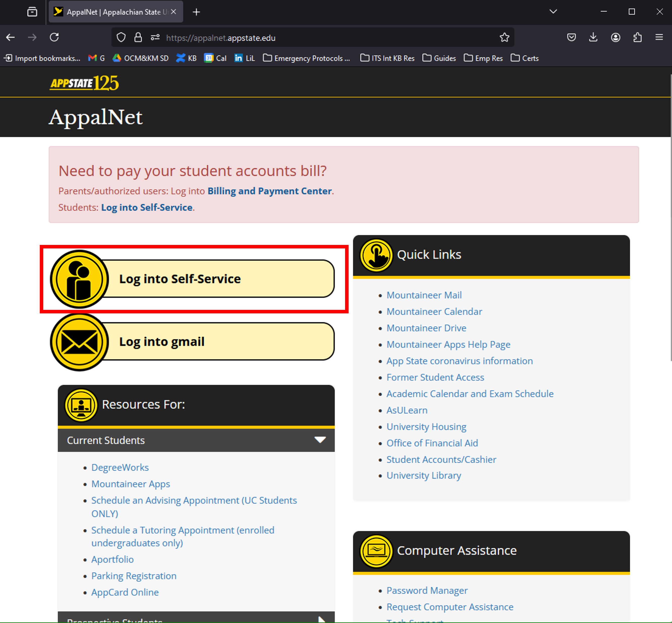Open the University Housing link

click(x=426, y=427)
